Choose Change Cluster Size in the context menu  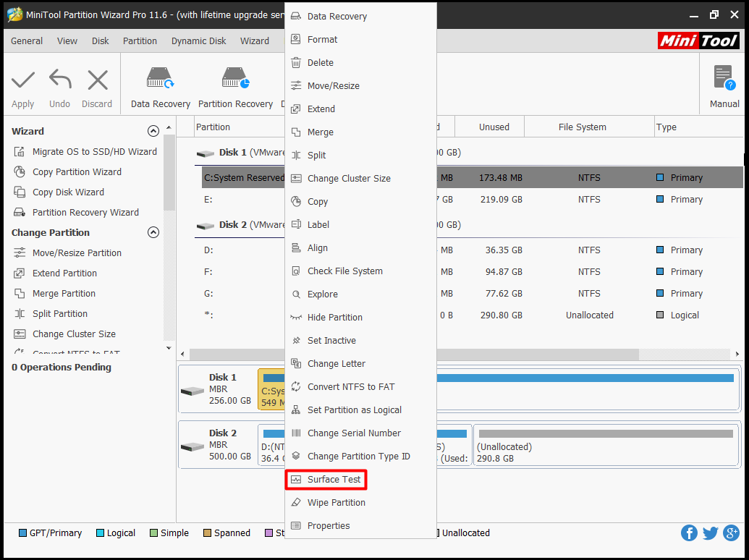(x=360, y=179)
